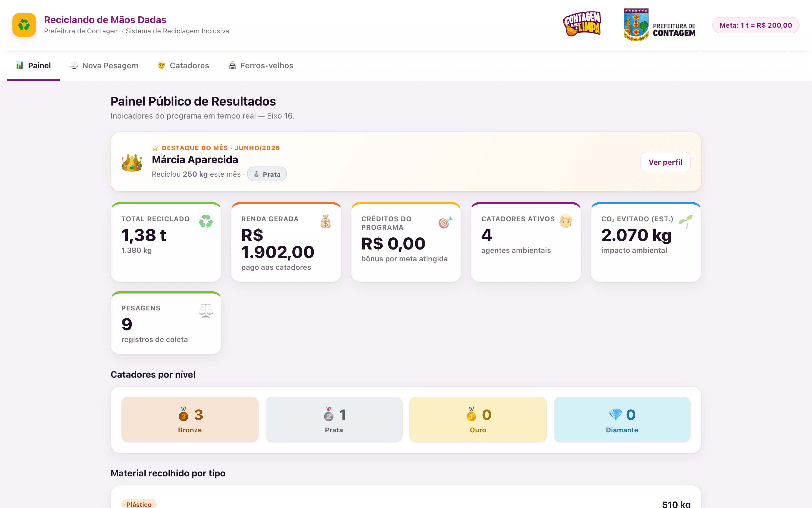Viewport: 812px width, 508px height.
Task: Click the Pesagens count 9
Action: pyautogui.click(x=127, y=324)
